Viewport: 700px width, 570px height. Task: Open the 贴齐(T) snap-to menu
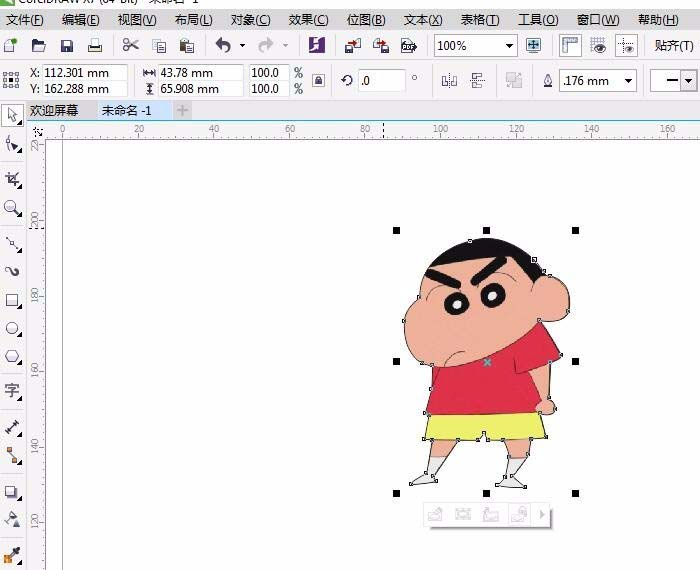point(674,46)
